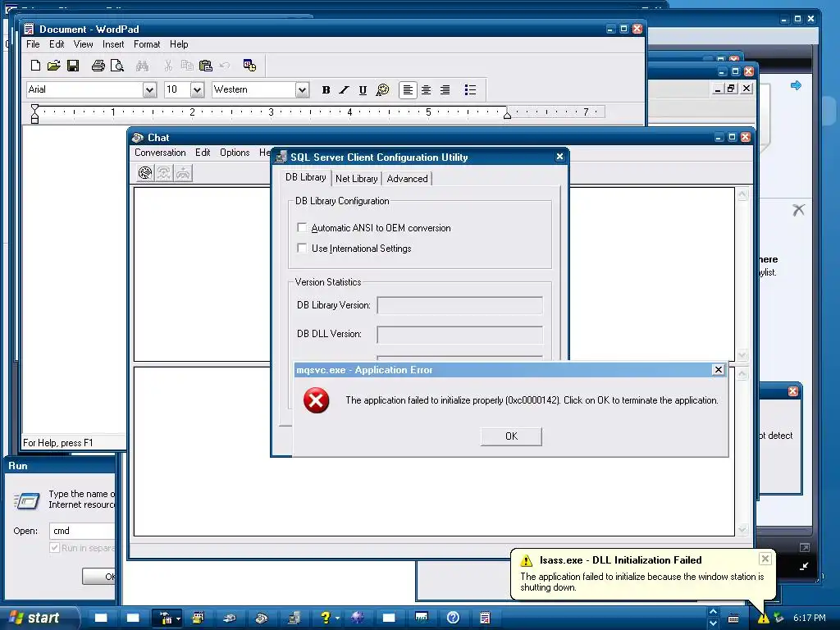Switch to the DB Library tab
This screenshot has height=630, width=840.
305,177
